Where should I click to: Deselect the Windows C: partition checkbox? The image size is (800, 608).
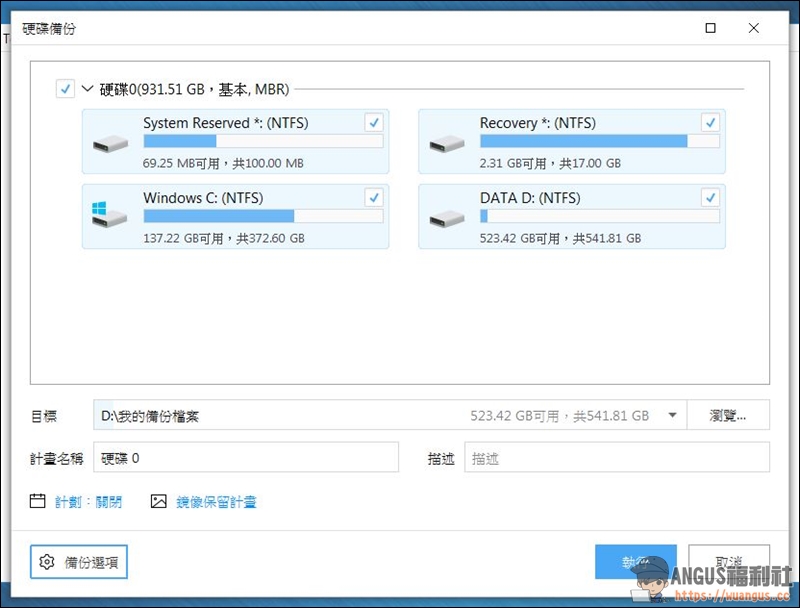point(374,197)
